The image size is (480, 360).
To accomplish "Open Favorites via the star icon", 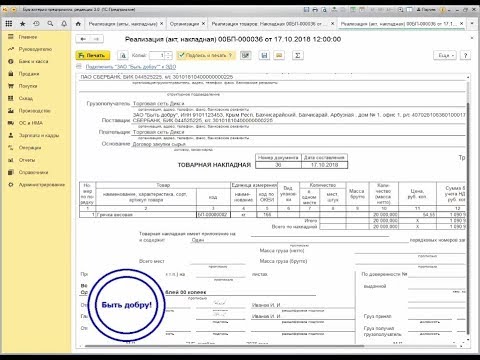I will click(23, 24).
